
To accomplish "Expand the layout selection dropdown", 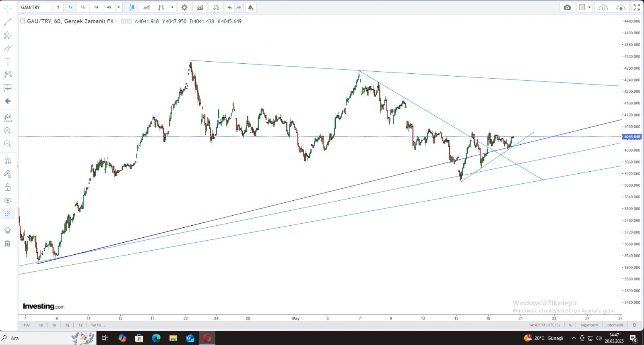I will [589, 7].
